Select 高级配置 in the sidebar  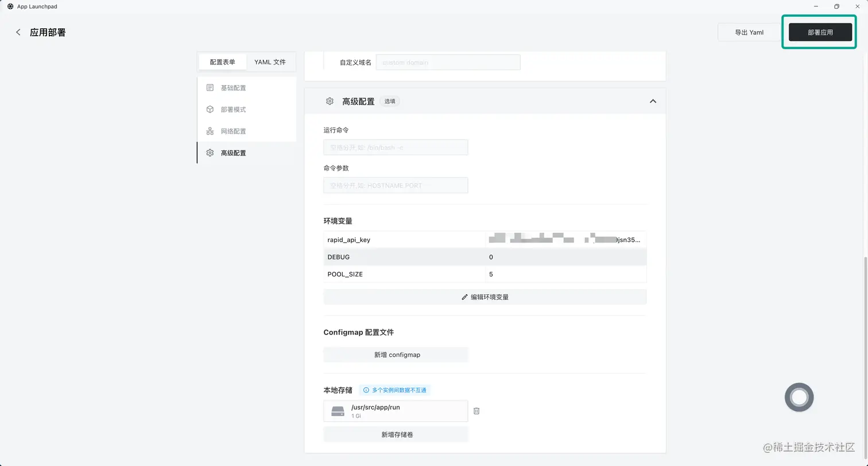247,153
